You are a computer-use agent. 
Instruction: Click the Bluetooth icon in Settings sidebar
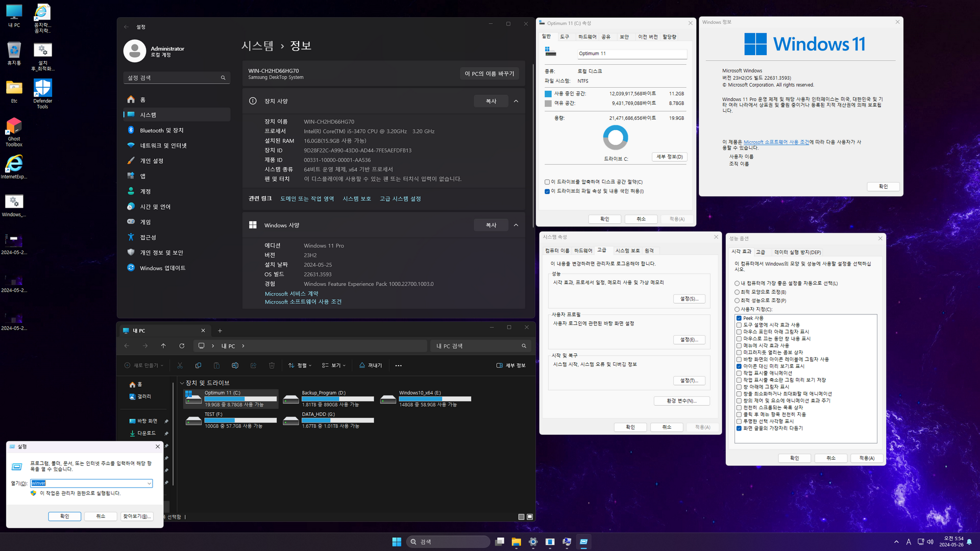click(131, 130)
